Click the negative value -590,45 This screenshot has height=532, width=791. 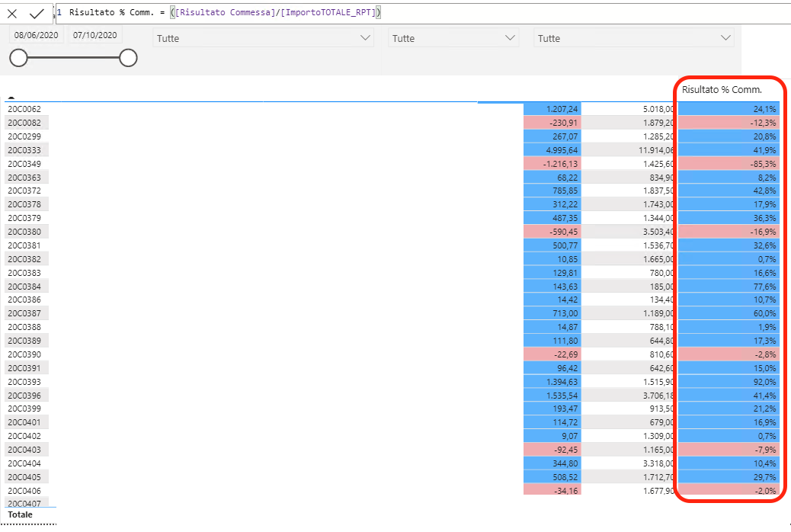coord(563,232)
